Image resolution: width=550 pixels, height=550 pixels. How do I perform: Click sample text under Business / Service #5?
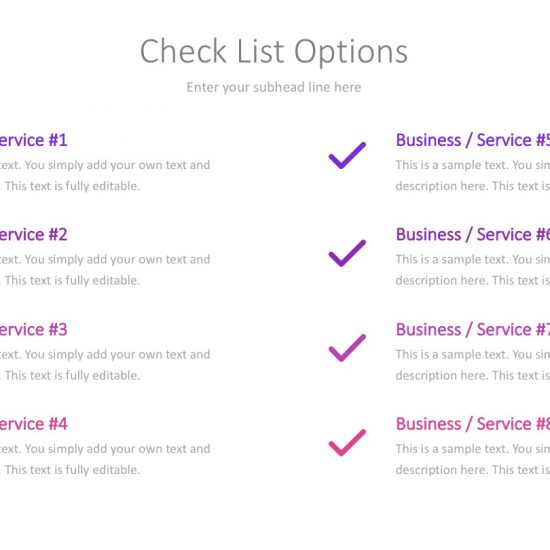pyautogui.click(x=473, y=175)
